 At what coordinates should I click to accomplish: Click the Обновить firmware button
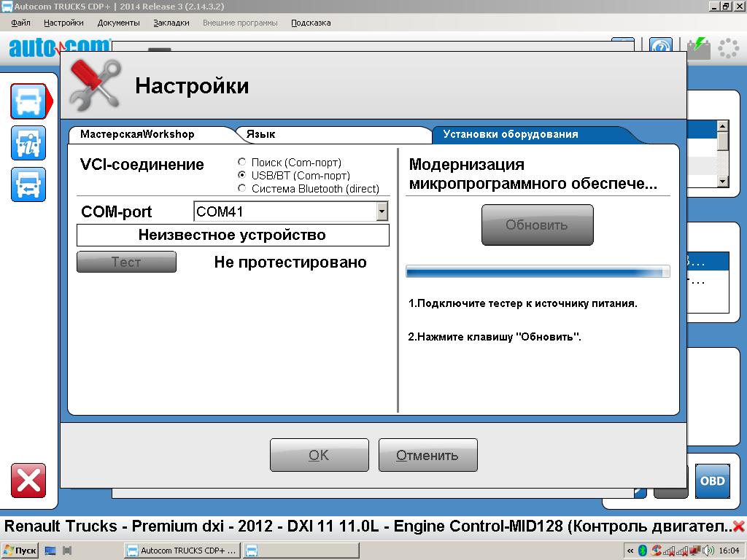pos(537,225)
